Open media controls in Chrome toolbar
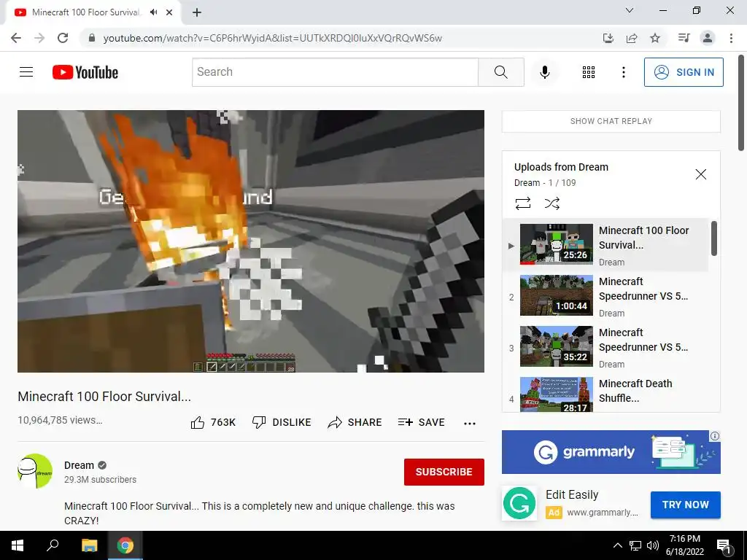The height and width of the screenshot is (560, 747). point(684,38)
